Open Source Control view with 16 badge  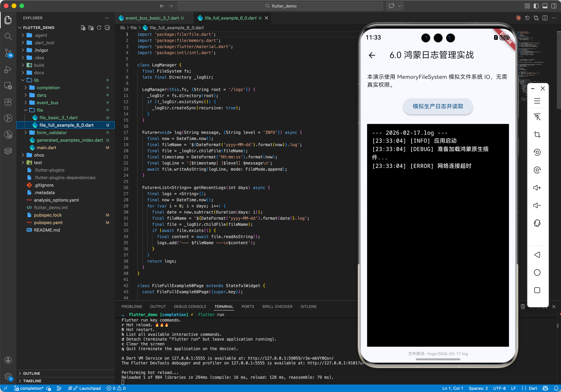pyautogui.click(x=8, y=52)
